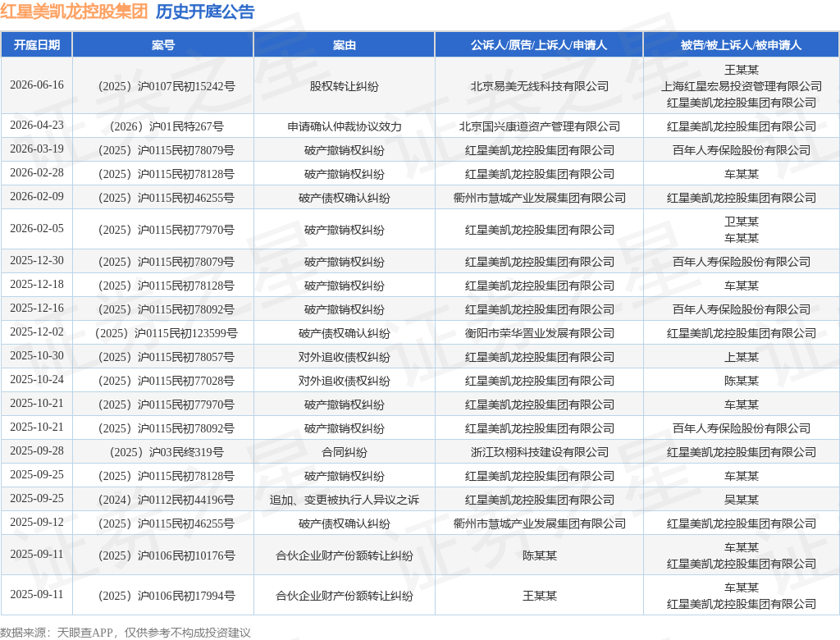The height and width of the screenshot is (640, 840).
Task: Select case number 沪0115民初123599号
Action: pyautogui.click(x=167, y=333)
